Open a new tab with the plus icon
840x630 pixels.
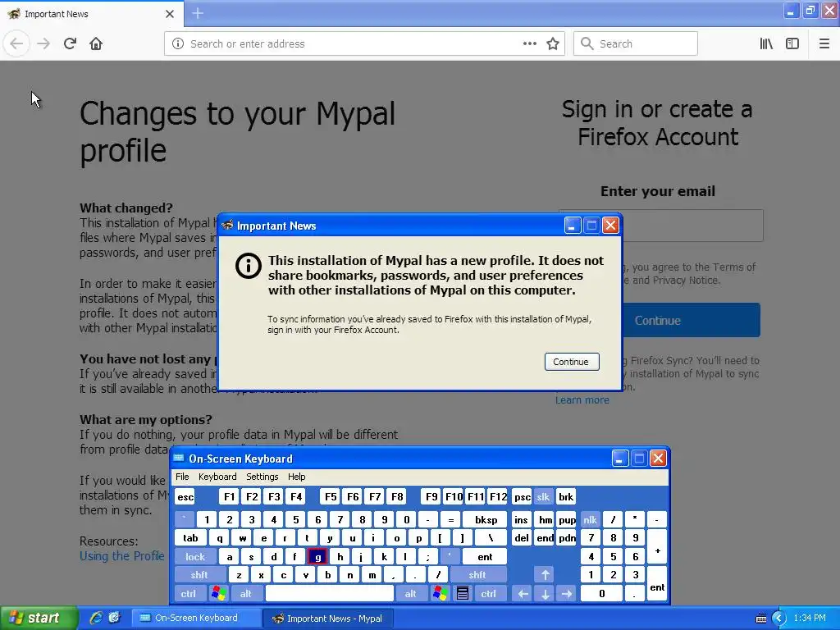[198, 13]
